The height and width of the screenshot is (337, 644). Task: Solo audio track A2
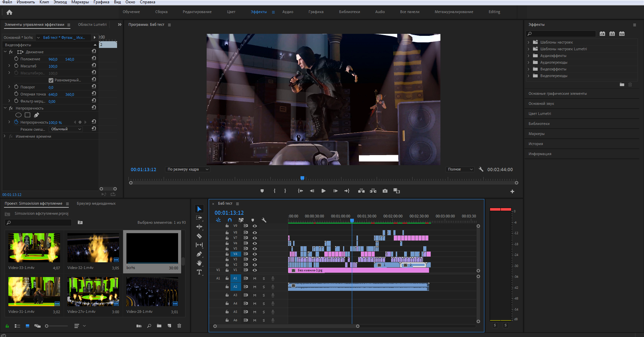click(x=264, y=287)
